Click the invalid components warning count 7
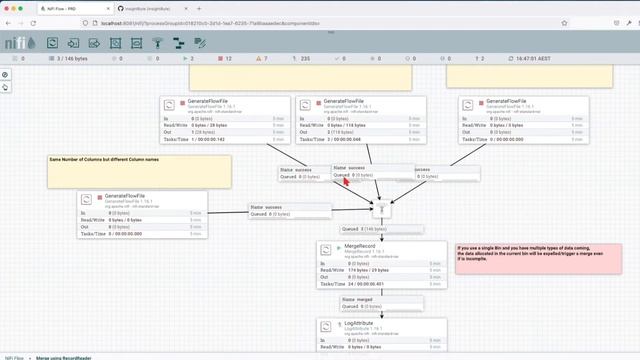640x360 pixels. pyautogui.click(x=262, y=59)
